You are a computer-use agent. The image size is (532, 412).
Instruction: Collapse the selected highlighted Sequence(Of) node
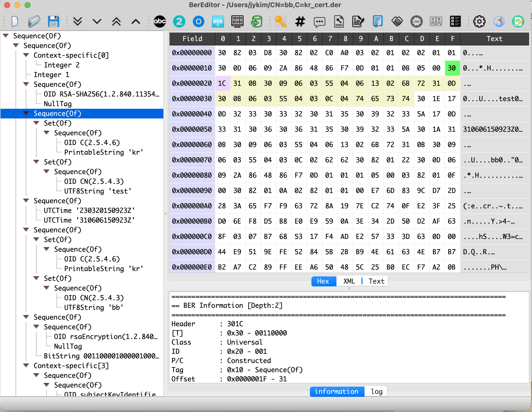point(26,113)
